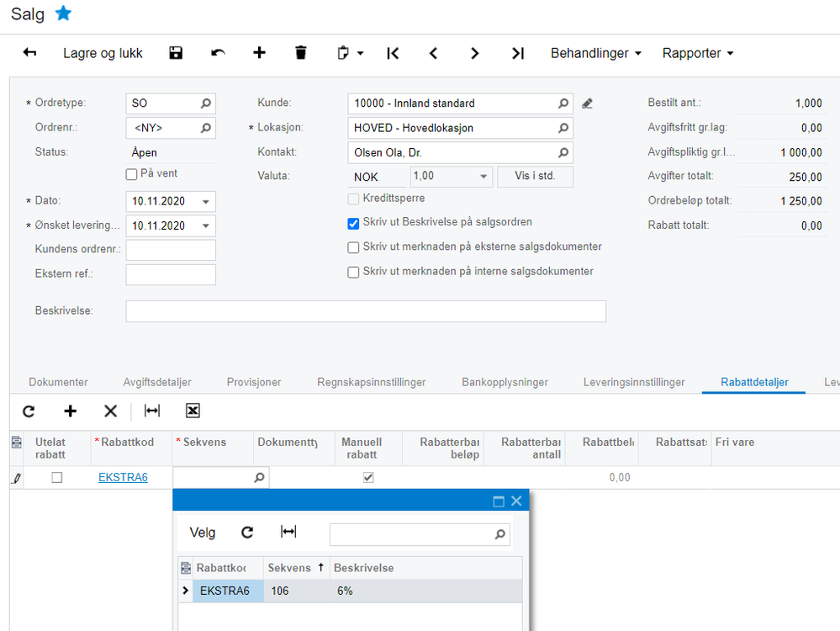Click pencil icon to edit customer
840x631 pixels.
(x=587, y=103)
